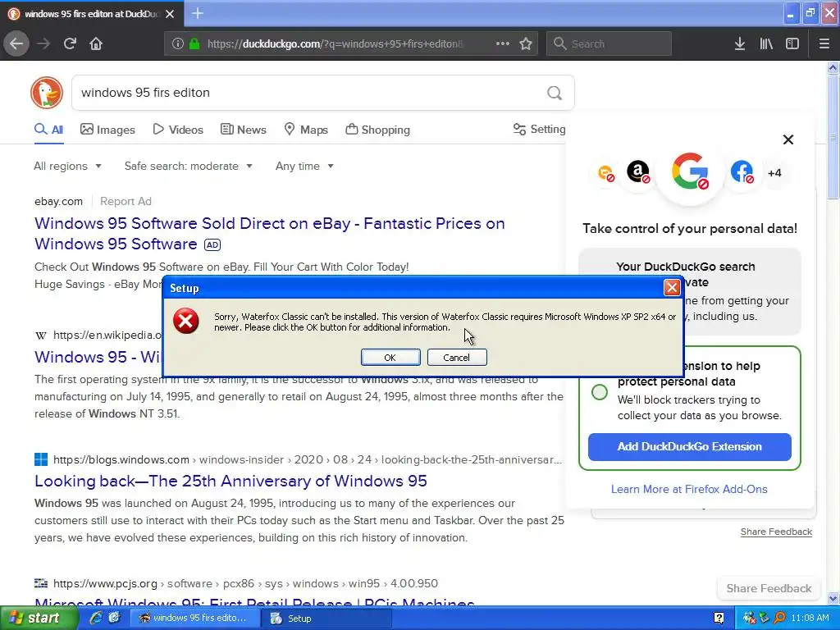Switch to the Videos tab
The height and width of the screenshot is (630, 840).
pos(178,130)
